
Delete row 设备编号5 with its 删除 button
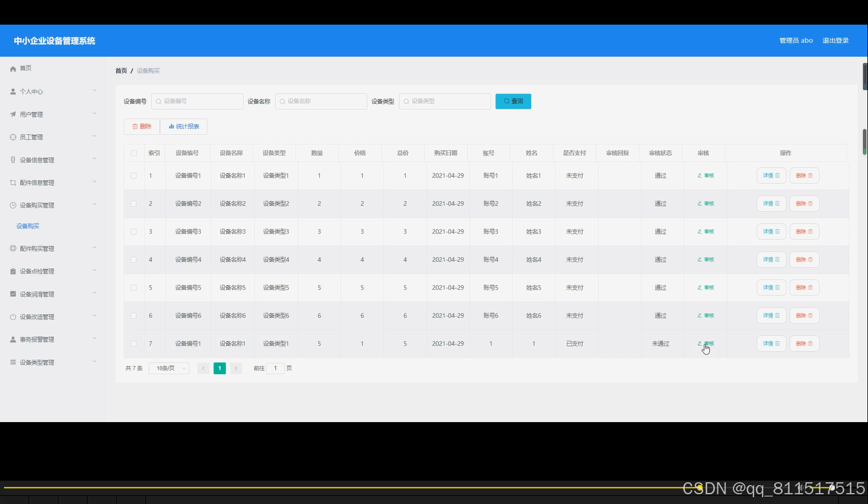pyautogui.click(x=804, y=288)
